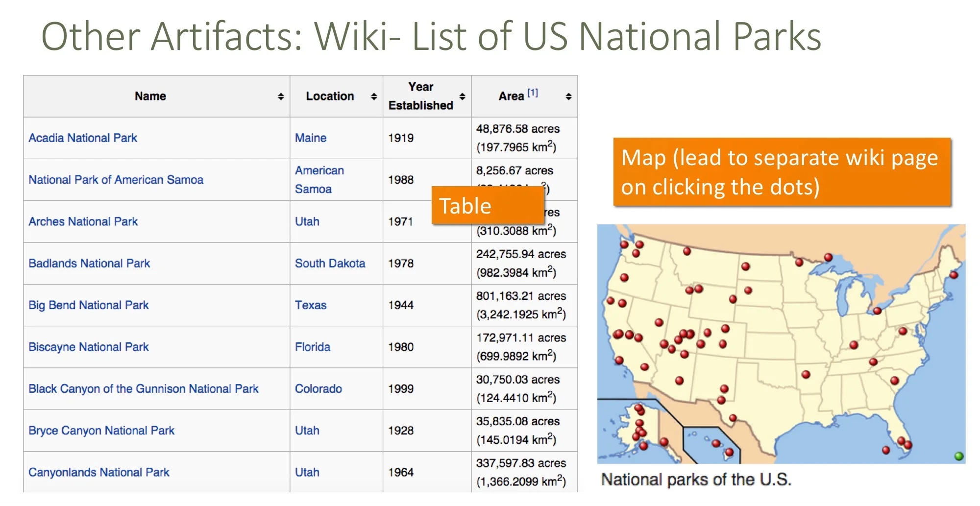Viewport: 980px width, 506px height.
Task: Click the Florida location link for Biscayne
Action: [312, 347]
